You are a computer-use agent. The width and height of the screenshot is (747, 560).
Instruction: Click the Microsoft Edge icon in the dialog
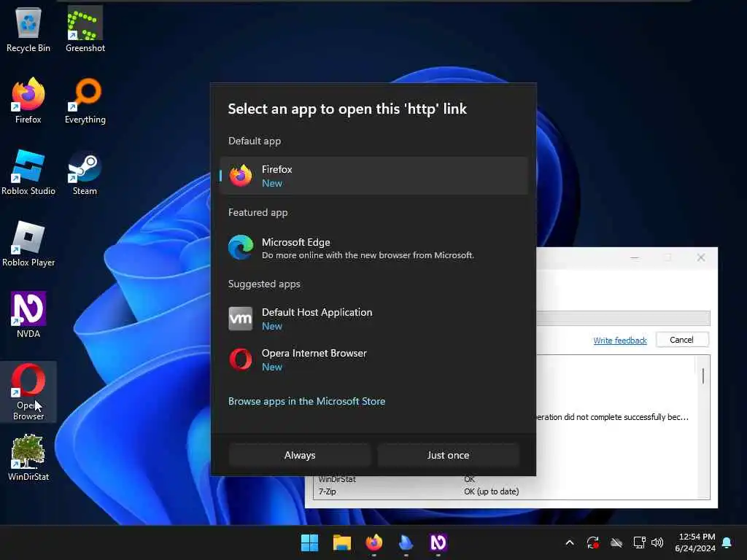pos(241,248)
